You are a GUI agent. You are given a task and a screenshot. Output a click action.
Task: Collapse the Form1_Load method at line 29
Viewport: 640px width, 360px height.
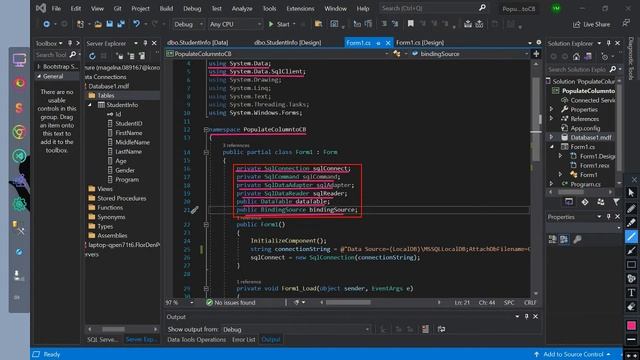206,289
